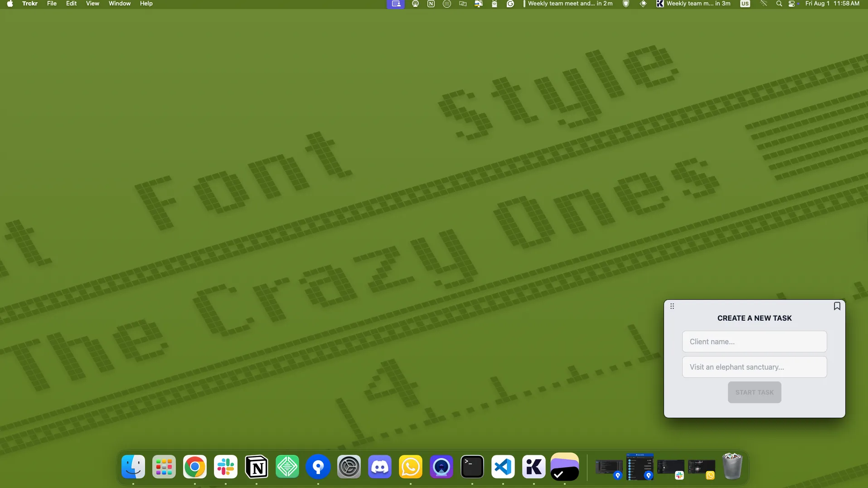868x488 pixels.
Task: Open the File menu
Action: [x=52, y=4]
